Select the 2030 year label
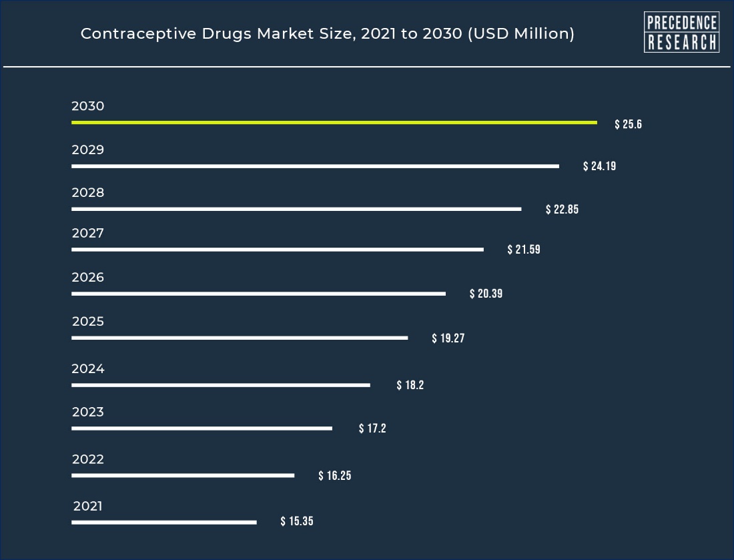This screenshot has width=734, height=560. pos(88,106)
